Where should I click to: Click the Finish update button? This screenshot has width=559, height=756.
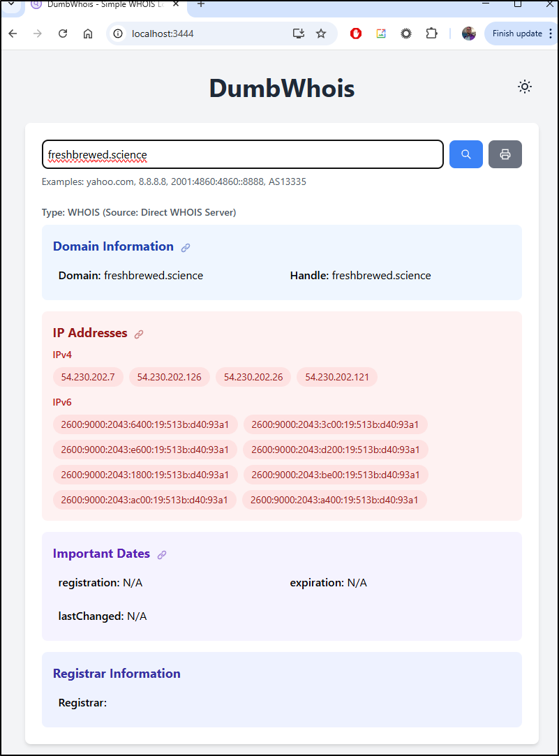coord(516,34)
